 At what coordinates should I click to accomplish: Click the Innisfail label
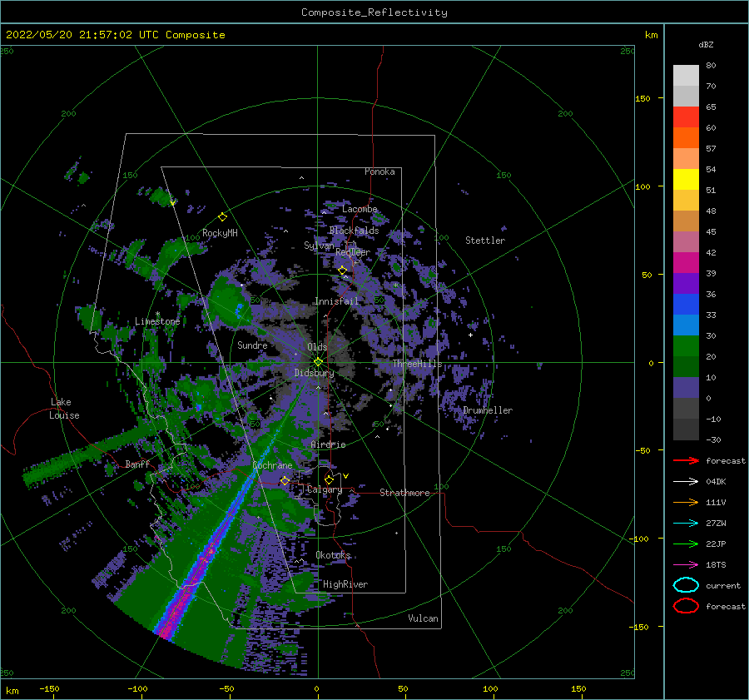tap(336, 301)
